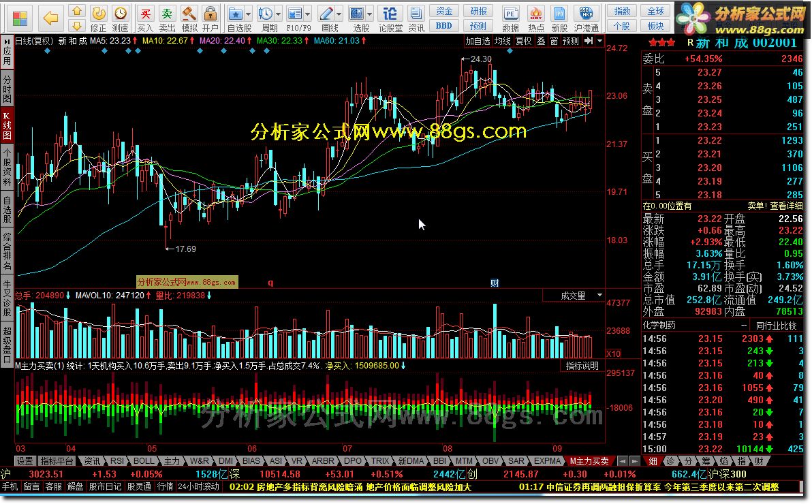Toggle 复权 price adjustment in chart header
This screenshot has height=504, width=812.
tap(524, 41)
